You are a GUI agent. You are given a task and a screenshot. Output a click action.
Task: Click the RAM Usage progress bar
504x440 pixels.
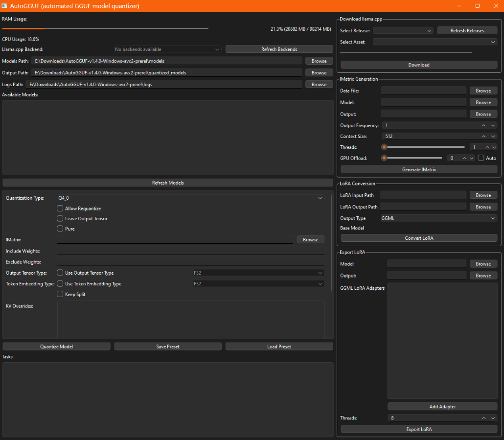[105, 28]
